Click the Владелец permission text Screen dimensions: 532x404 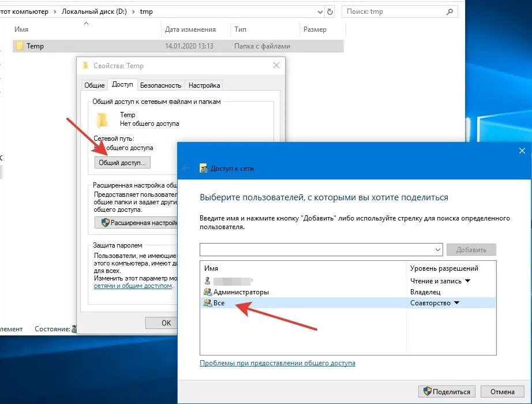click(x=425, y=292)
